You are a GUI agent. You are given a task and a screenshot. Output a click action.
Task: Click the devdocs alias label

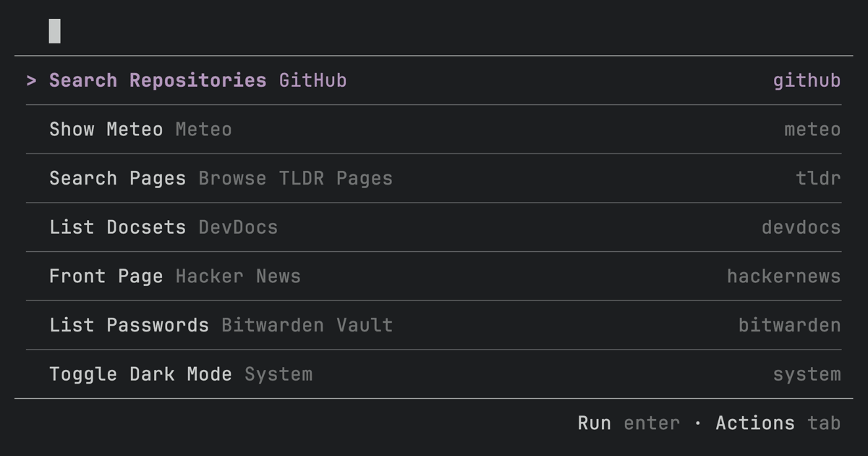click(x=802, y=227)
